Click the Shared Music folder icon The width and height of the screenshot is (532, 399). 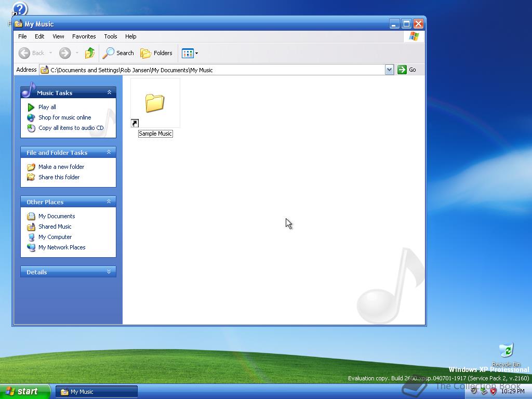pyautogui.click(x=31, y=227)
